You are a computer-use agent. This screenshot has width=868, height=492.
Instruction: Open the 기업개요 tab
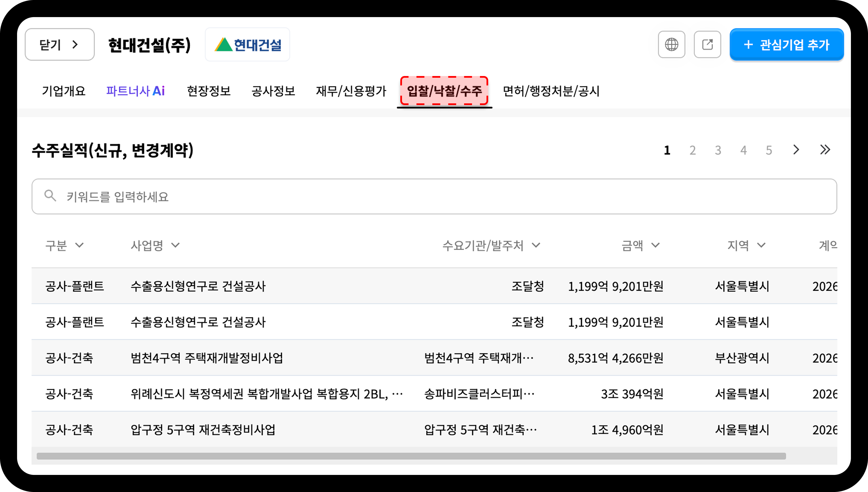64,91
